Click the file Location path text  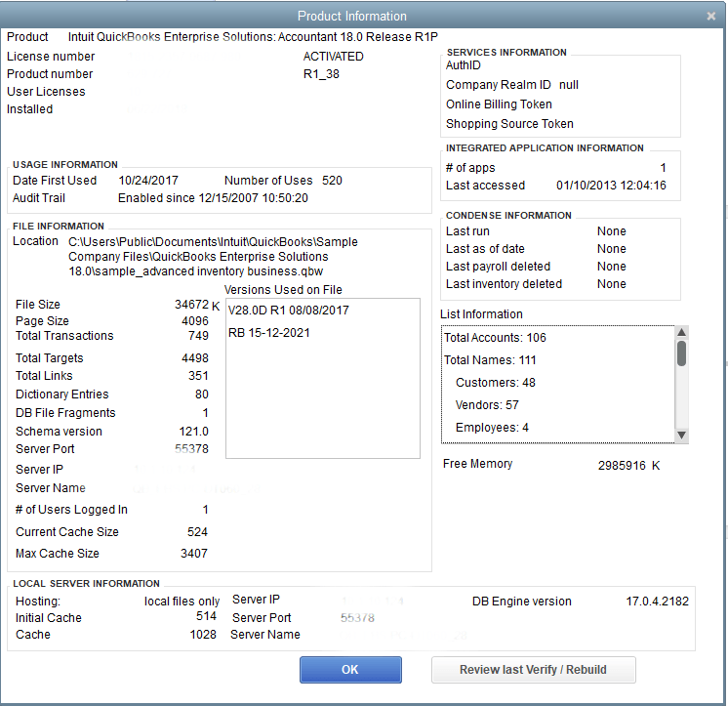(213, 257)
